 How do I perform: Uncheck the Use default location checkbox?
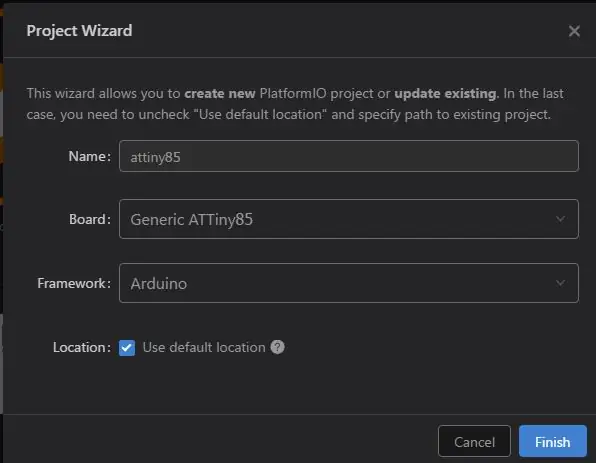[127, 347]
